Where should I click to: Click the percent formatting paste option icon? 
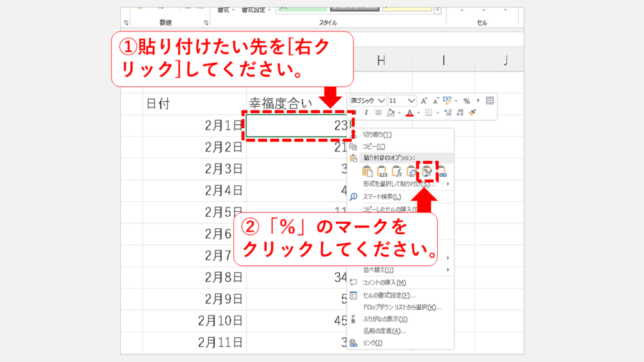click(x=428, y=171)
